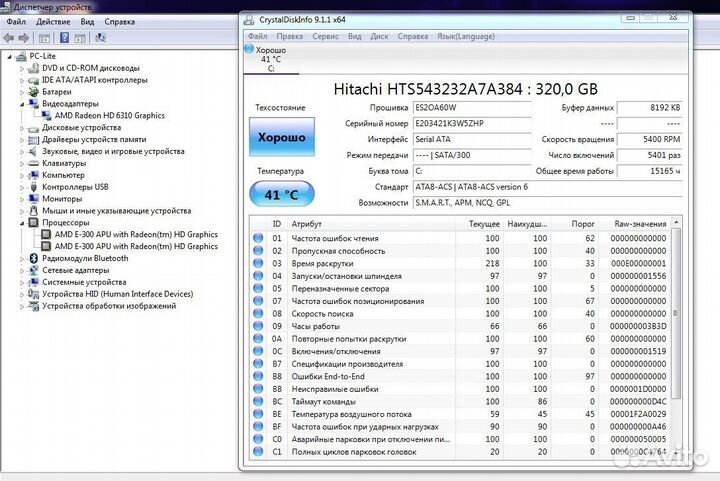Open Сервис menu in CrystalDiskInfo
The width and height of the screenshot is (720, 481).
click(x=325, y=36)
